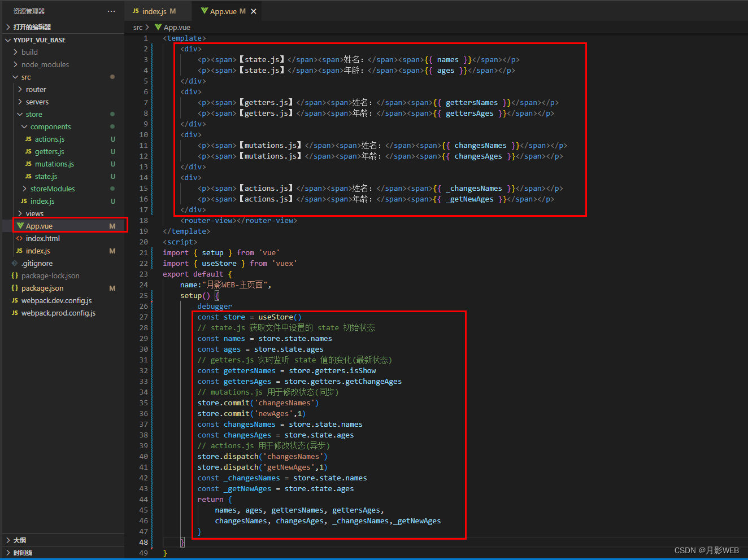
Task: Expand the storeModules folder
Action: (x=25, y=189)
